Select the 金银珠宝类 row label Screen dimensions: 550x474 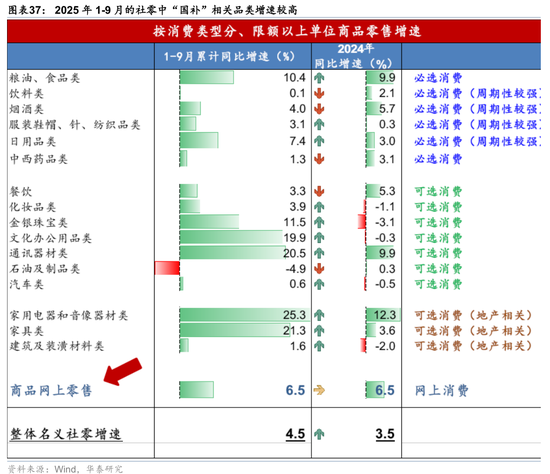39,222
